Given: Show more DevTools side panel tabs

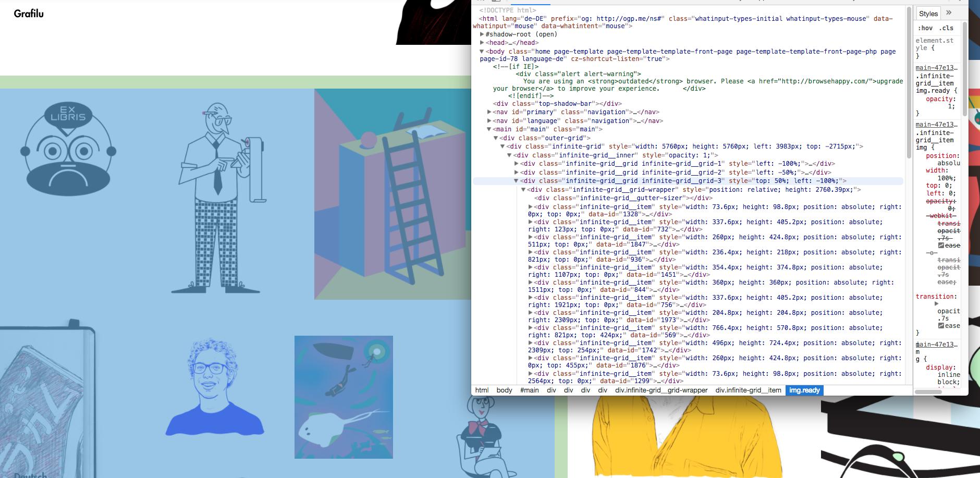Looking at the screenshot, I should (x=949, y=13).
